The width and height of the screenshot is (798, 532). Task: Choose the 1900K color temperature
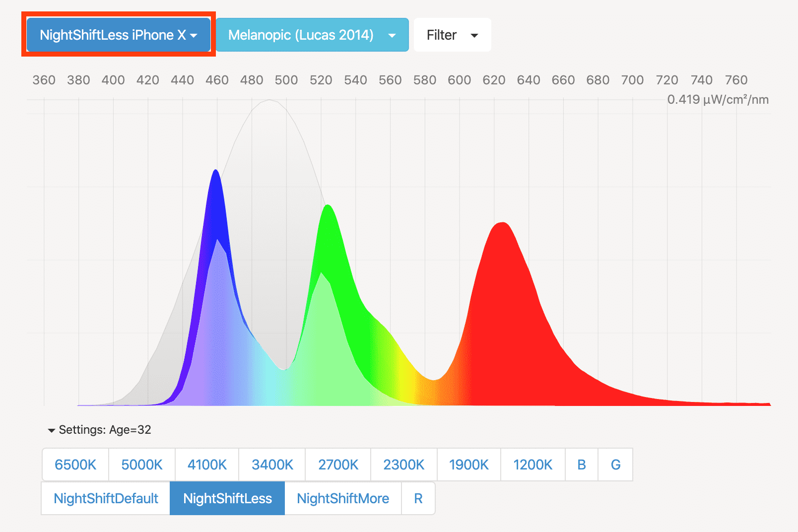(x=469, y=465)
